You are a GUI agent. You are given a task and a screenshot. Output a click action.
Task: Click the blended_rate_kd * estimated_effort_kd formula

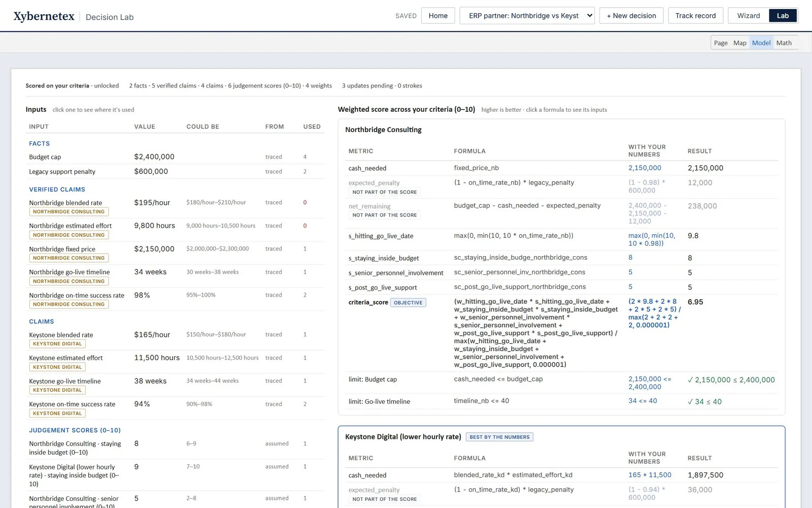pyautogui.click(x=513, y=474)
